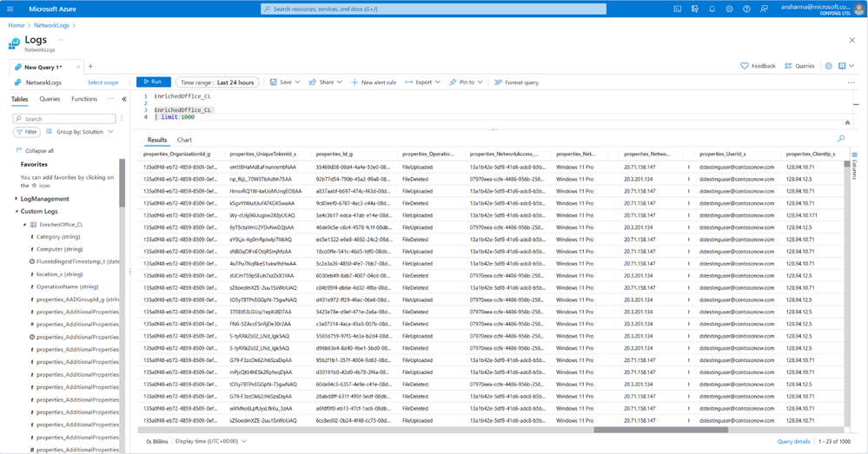Sort by properties_OrganizationId_g column

[x=176, y=154]
